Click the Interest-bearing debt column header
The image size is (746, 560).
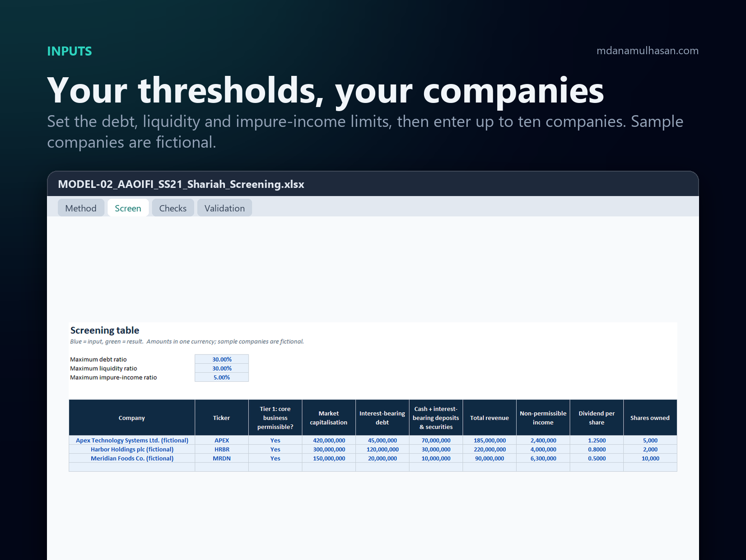click(382, 418)
